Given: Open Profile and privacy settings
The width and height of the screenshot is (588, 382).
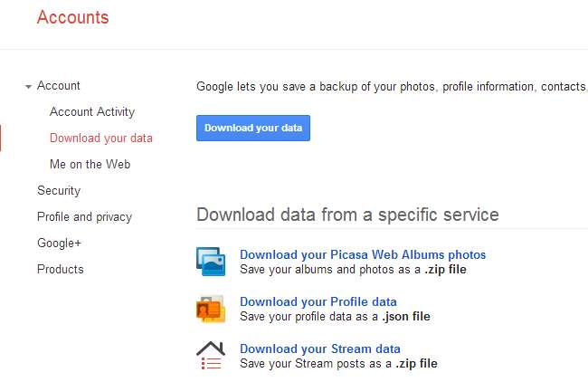Looking at the screenshot, I should (x=84, y=217).
